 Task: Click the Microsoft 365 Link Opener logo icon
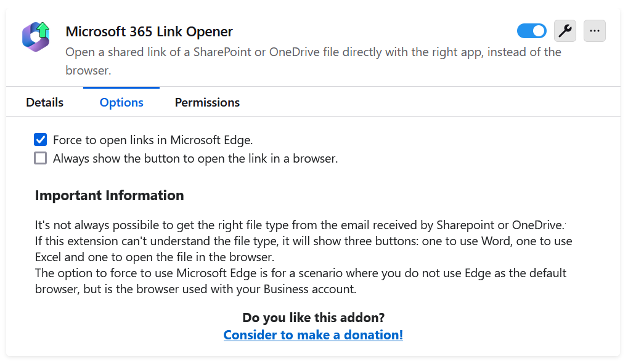(36, 36)
